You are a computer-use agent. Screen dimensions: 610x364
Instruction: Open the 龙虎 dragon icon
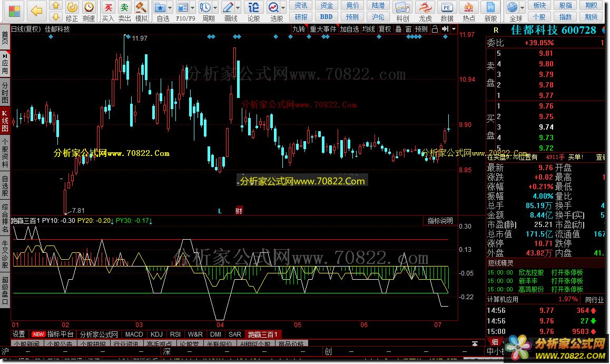pos(425,7)
